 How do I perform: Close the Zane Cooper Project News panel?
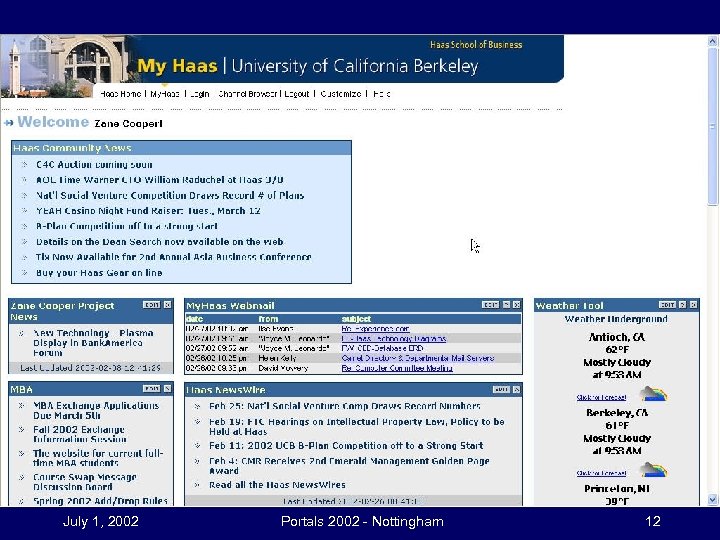click(x=168, y=305)
